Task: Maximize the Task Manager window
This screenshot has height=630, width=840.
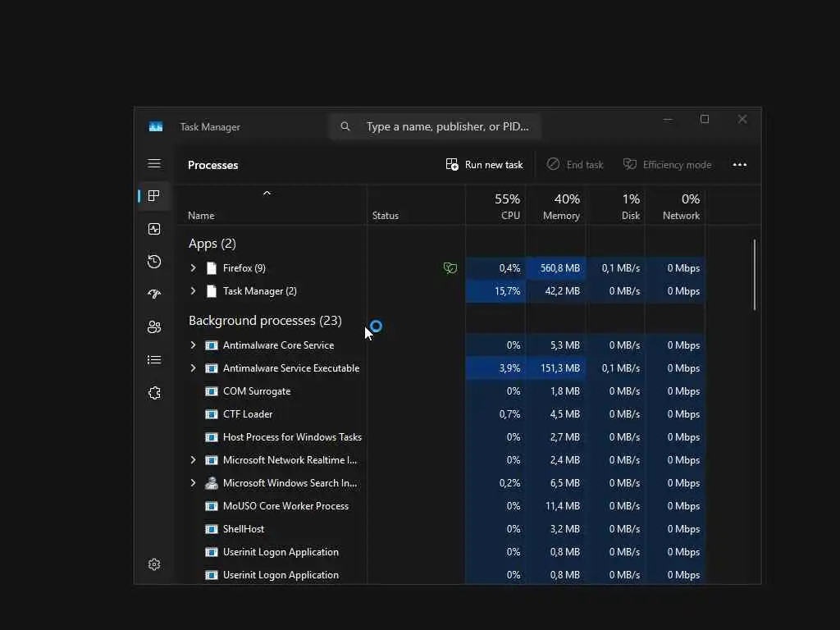Action: (705, 120)
